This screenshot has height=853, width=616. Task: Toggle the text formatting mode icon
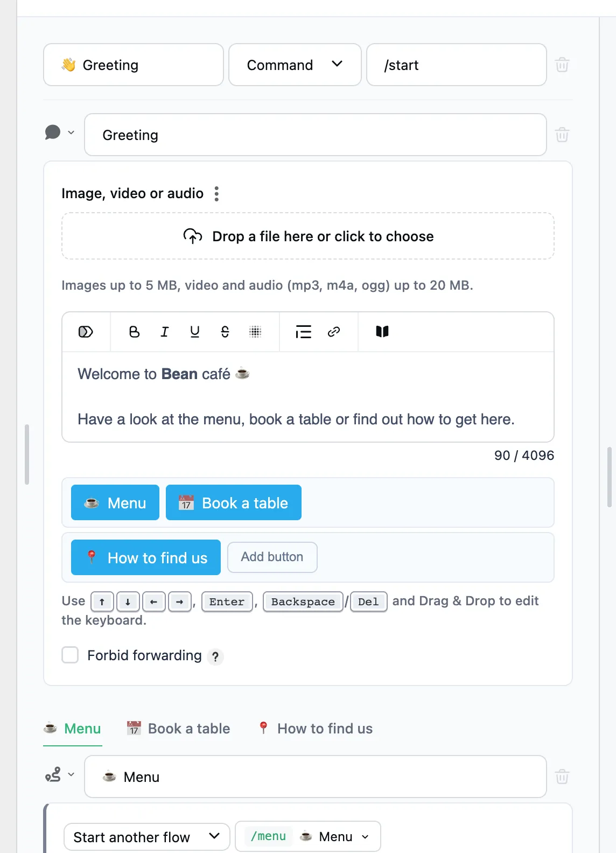tap(86, 332)
